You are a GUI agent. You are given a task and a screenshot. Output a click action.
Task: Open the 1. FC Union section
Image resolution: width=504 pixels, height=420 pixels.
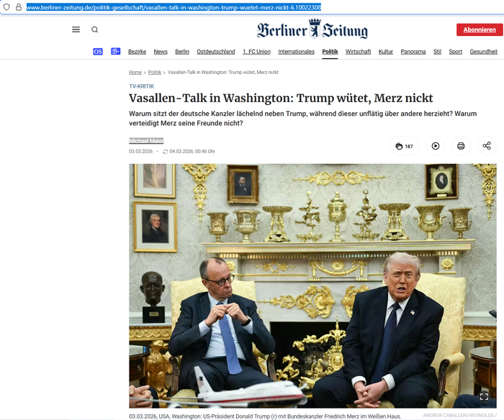coord(256,52)
